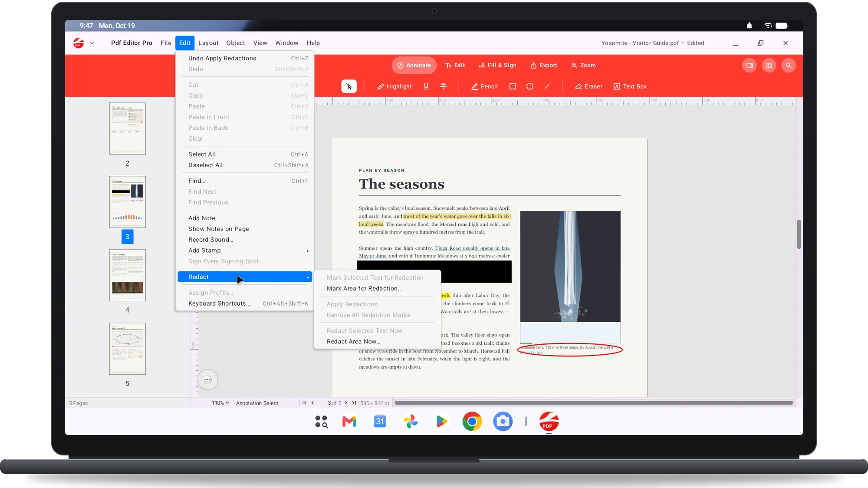Screen dimensions: 868x488
Task: Pick the Pencil drawing tool
Action: (484, 86)
